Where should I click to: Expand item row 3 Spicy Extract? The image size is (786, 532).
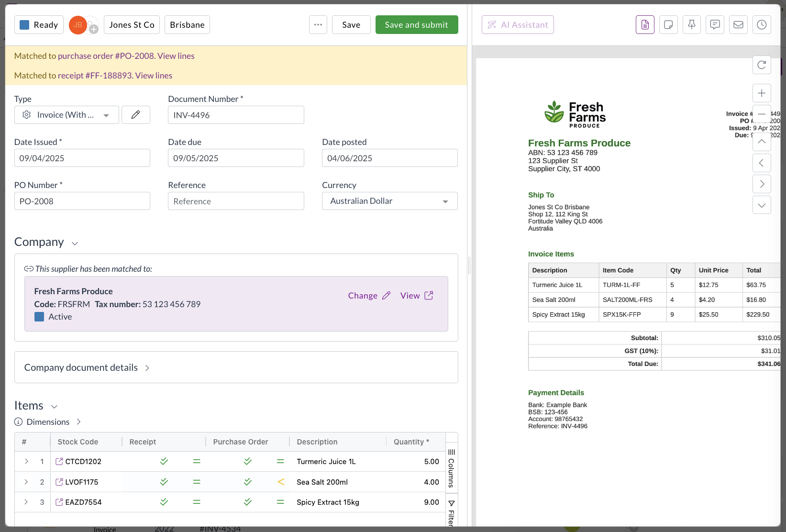tap(26, 502)
